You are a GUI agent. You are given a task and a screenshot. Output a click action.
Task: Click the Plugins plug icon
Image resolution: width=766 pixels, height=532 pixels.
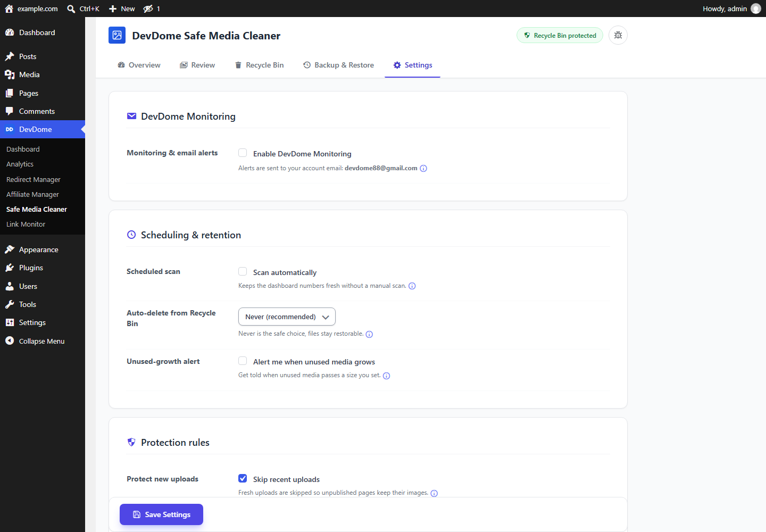10,268
